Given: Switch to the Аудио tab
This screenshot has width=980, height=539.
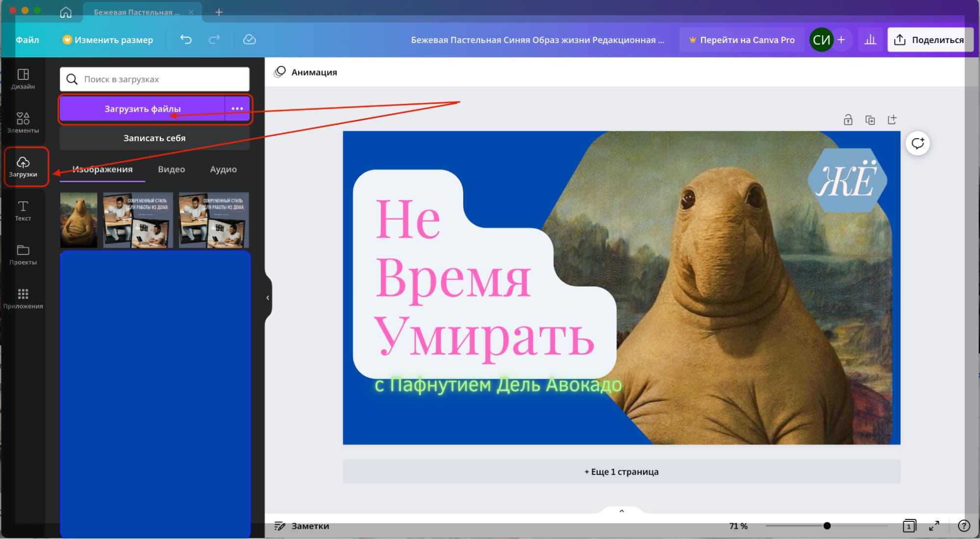Looking at the screenshot, I should tap(223, 169).
